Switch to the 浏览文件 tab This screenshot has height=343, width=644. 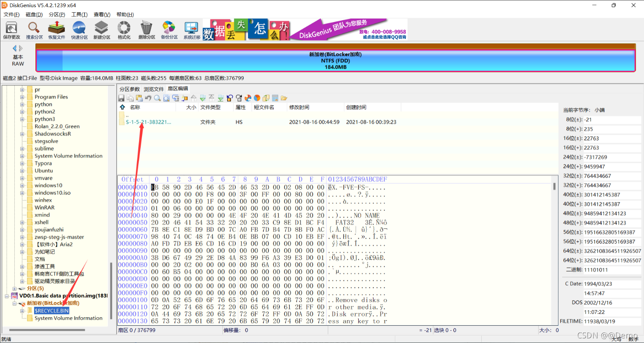point(153,89)
